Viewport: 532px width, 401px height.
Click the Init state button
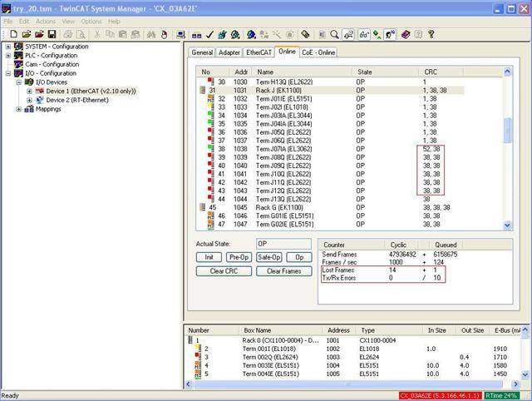tap(209, 257)
